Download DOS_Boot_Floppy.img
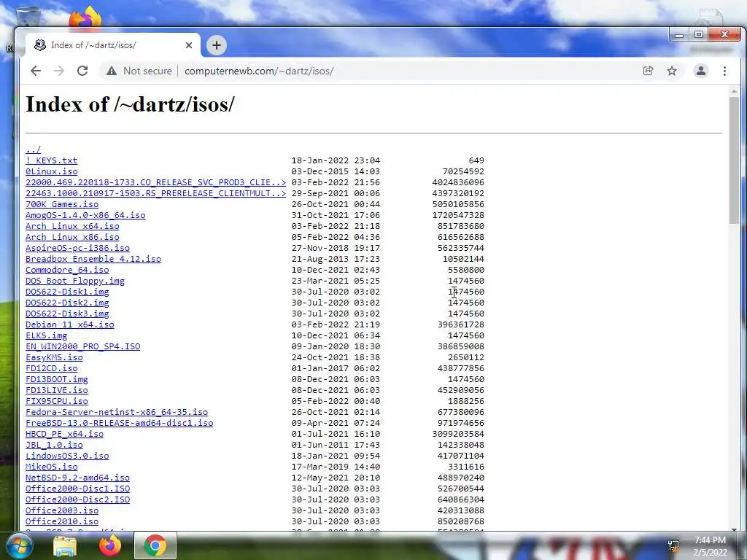 75,281
